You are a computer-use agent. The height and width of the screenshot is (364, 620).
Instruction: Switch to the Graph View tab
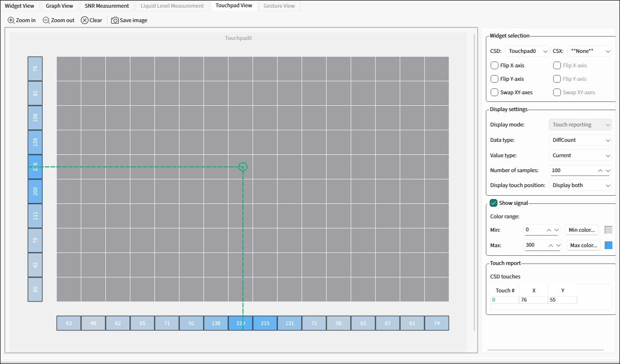click(60, 6)
